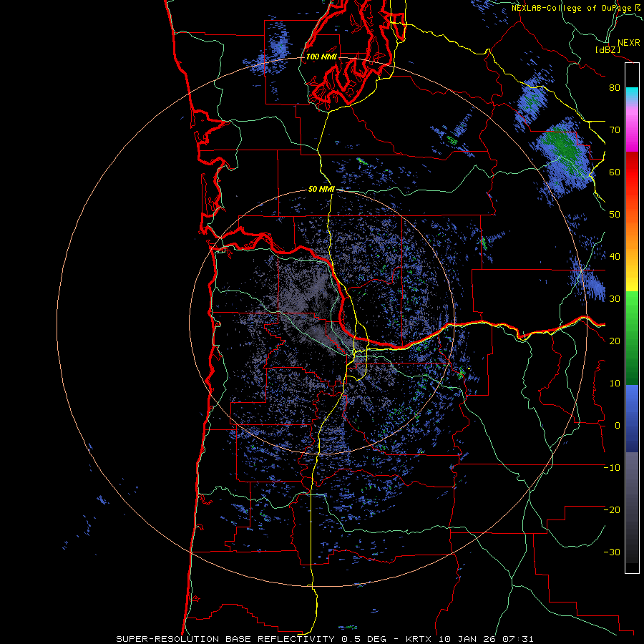This screenshot has width=644, height=644.
Task: Click the 60 value on the dBZ scale
Action: tap(615, 172)
